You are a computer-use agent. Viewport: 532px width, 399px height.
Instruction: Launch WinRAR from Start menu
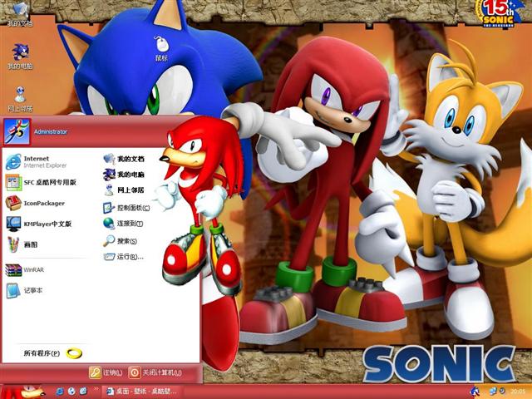coord(25,269)
